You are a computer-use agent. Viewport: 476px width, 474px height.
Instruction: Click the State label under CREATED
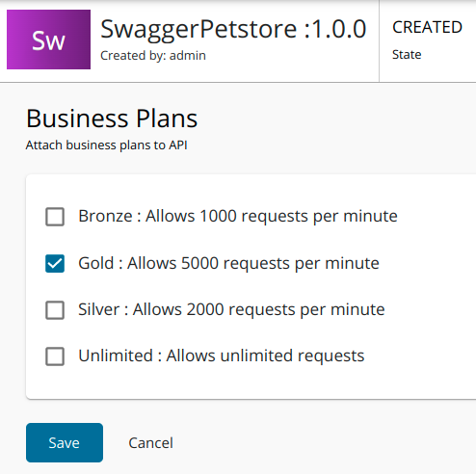[x=407, y=55]
